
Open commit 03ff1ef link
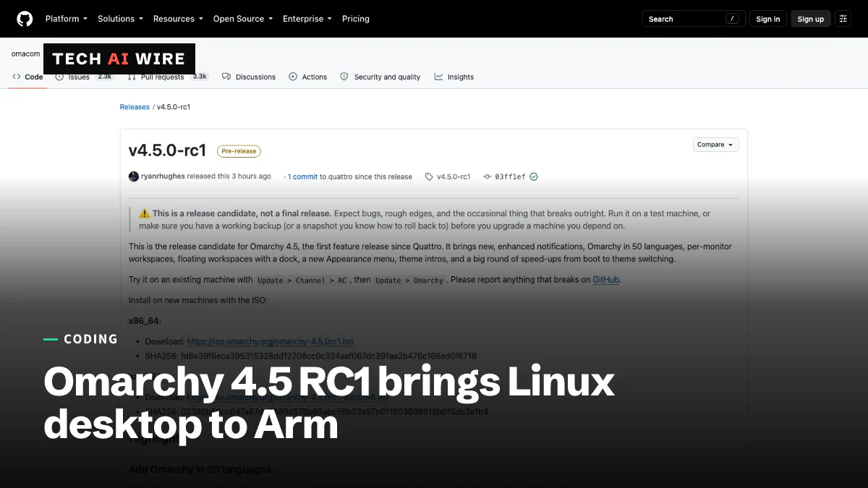pyautogui.click(x=510, y=176)
